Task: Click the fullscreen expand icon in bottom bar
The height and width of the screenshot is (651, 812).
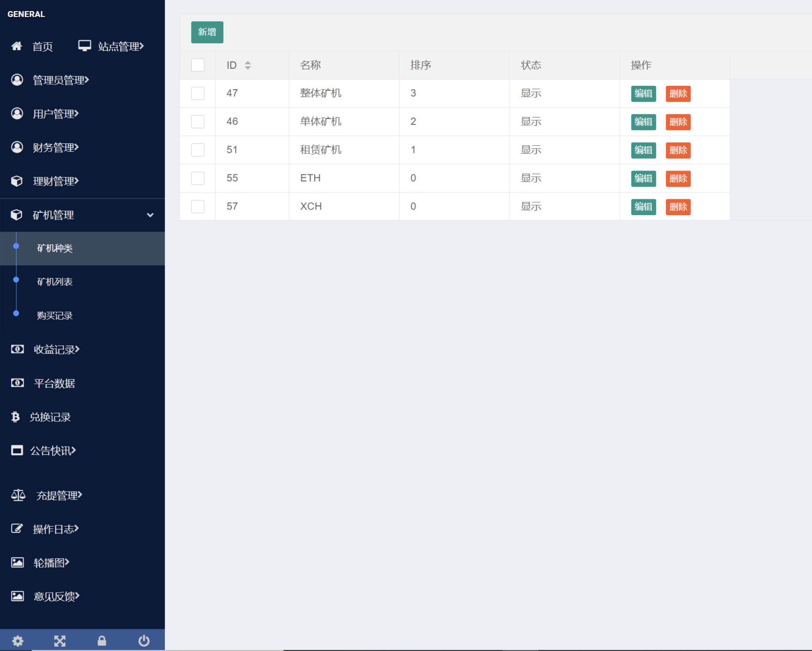Action: [60, 641]
